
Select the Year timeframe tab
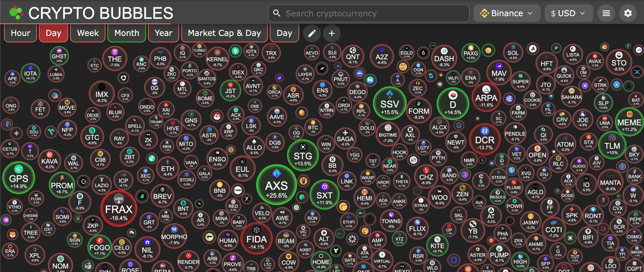163,33
